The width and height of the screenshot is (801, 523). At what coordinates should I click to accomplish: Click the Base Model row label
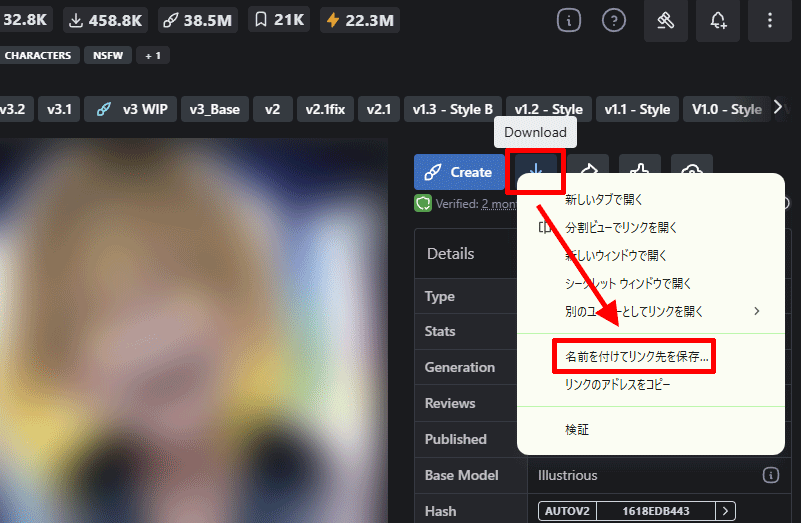461,475
